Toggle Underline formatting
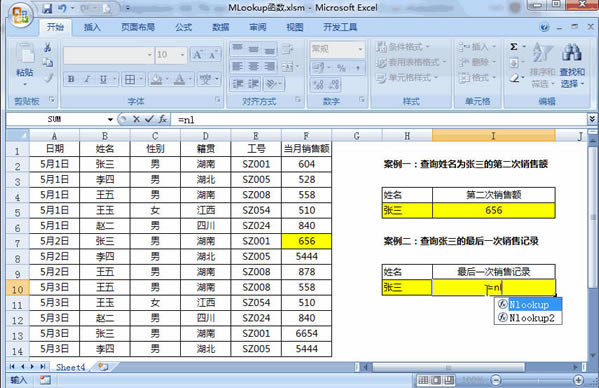Screen dimensions: 599x388 pos(103,79)
